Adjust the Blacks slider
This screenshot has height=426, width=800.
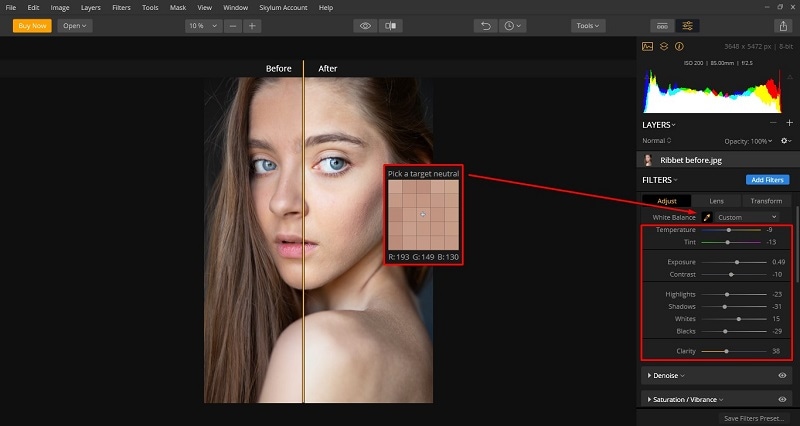734,331
